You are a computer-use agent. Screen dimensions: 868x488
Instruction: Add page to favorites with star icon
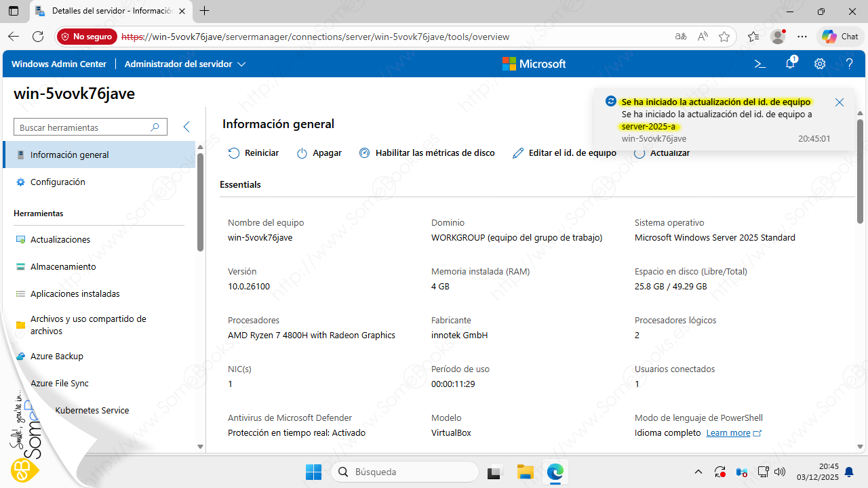[724, 37]
